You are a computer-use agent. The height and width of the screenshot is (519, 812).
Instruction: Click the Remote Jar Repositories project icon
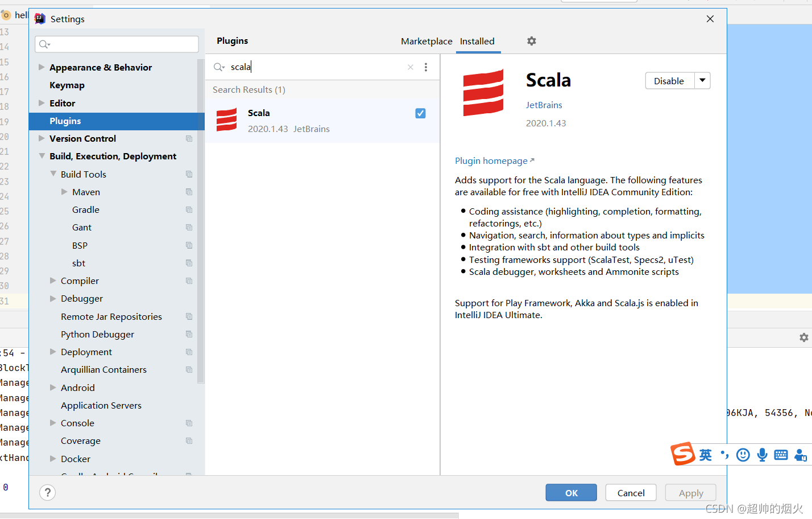[189, 316]
